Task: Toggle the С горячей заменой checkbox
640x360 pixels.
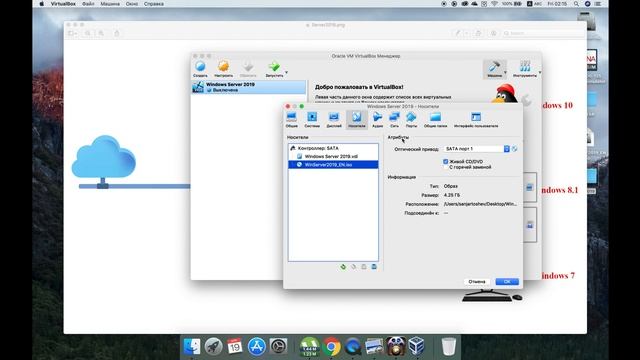Action: point(446,167)
